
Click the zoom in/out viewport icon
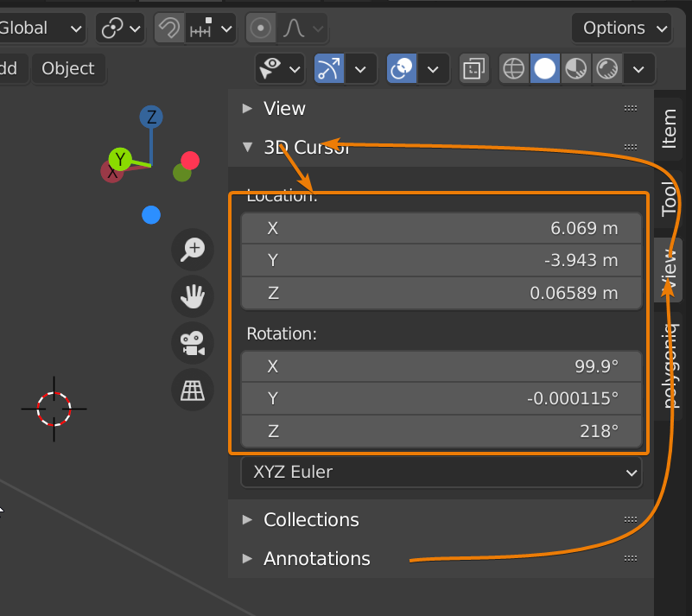[192, 249]
